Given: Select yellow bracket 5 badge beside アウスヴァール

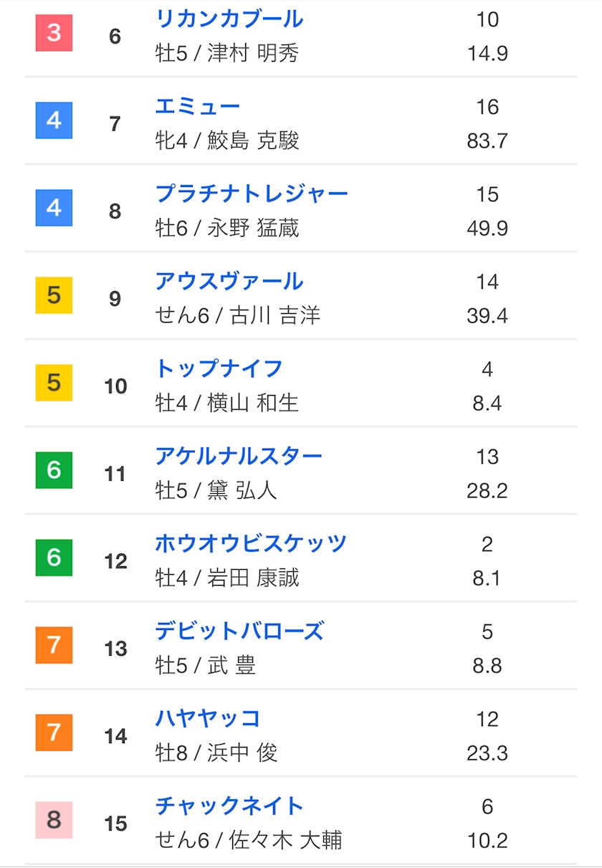Looking at the screenshot, I should coord(54,295).
